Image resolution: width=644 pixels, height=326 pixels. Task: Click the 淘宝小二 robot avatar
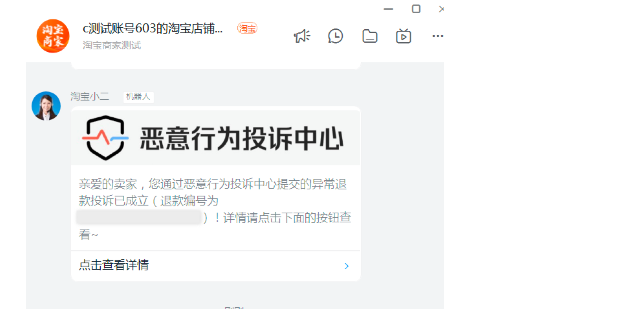[x=46, y=106]
